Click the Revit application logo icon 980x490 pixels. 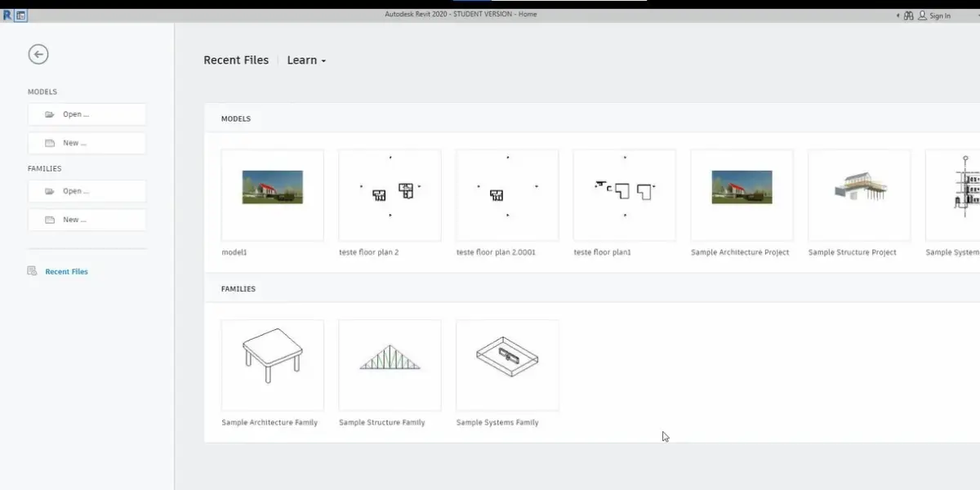(x=7, y=15)
